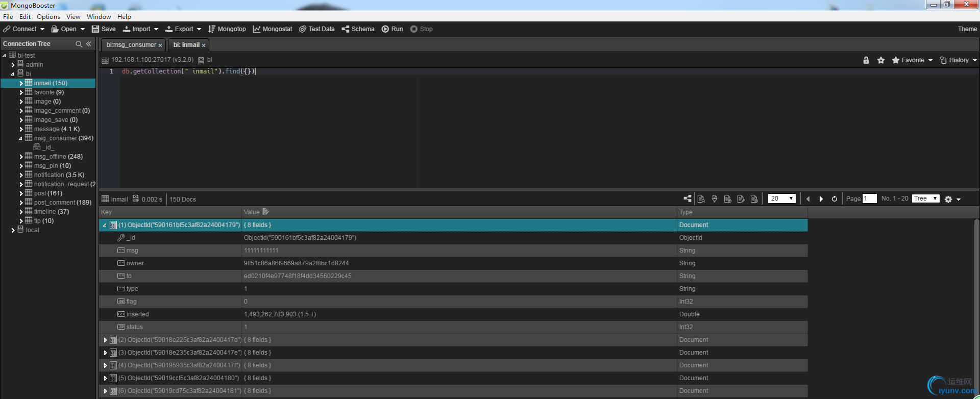
Task: Select the image_comment (0) collection
Action: 62,111
